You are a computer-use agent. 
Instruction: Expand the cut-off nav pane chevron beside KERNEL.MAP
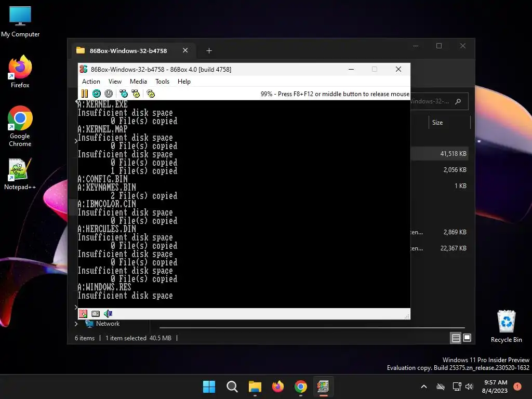coord(76,141)
